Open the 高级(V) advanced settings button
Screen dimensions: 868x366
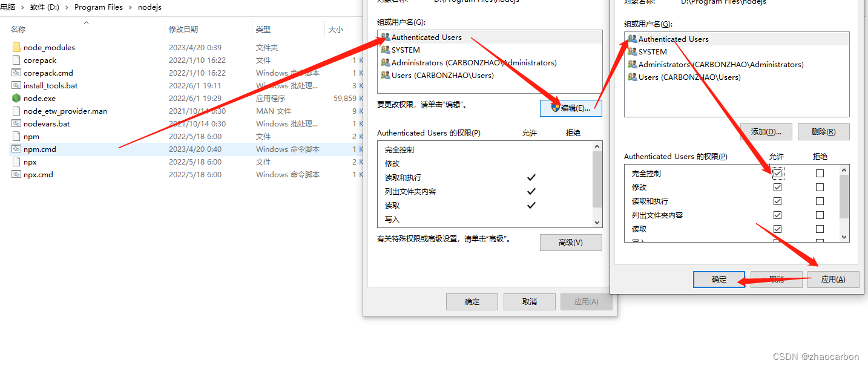click(571, 242)
